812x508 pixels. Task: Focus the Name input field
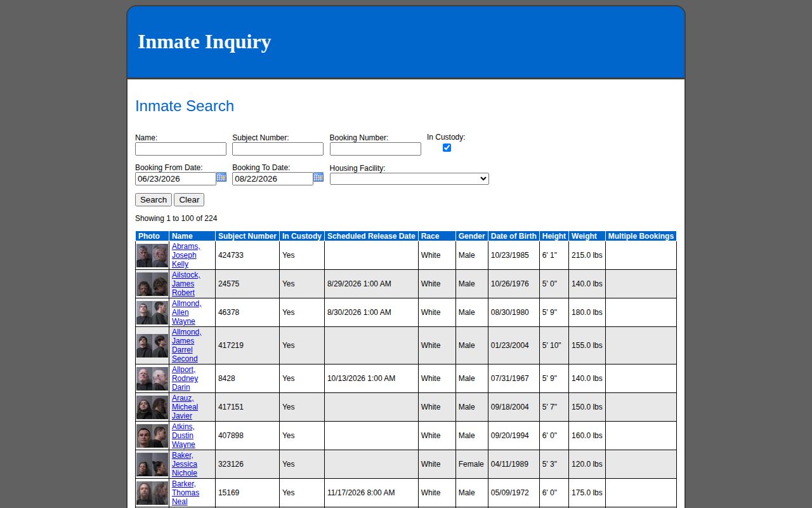coord(181,149)
